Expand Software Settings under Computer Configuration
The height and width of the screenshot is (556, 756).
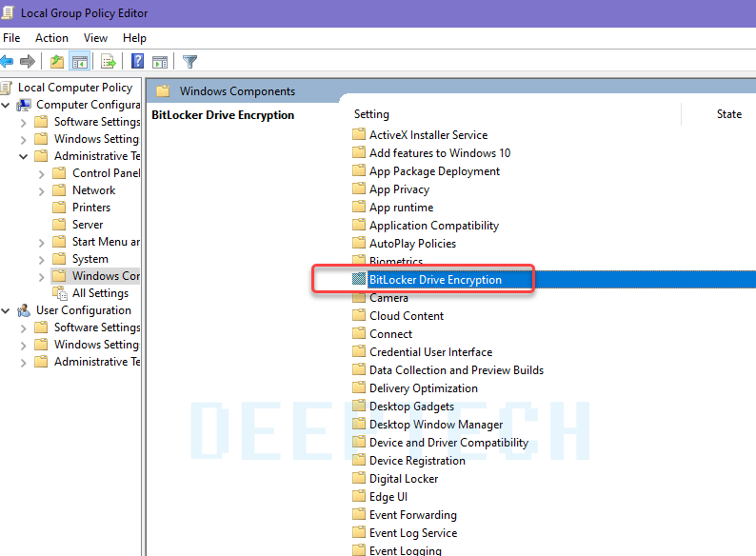tap(23, 123)
